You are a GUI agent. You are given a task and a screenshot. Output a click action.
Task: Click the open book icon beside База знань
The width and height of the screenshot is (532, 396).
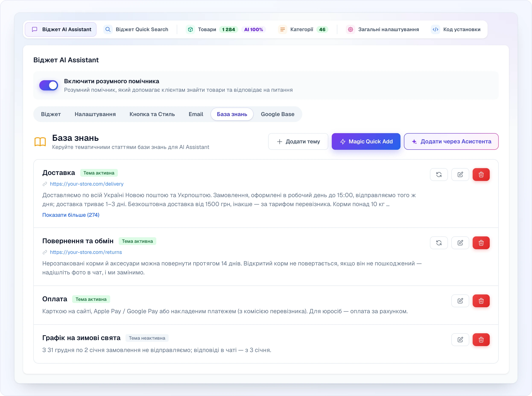[x=40, y=142]
